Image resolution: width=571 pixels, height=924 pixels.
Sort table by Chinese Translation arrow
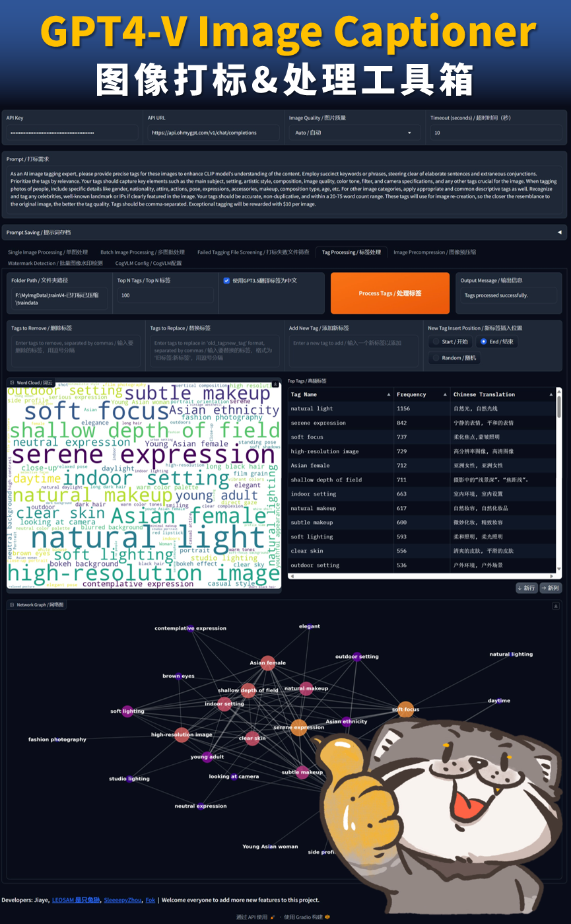pos(551,394)
